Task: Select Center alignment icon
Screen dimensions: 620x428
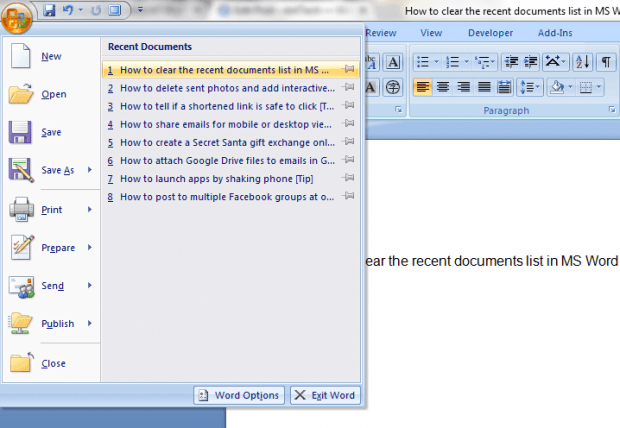Action: pos(443,87)
